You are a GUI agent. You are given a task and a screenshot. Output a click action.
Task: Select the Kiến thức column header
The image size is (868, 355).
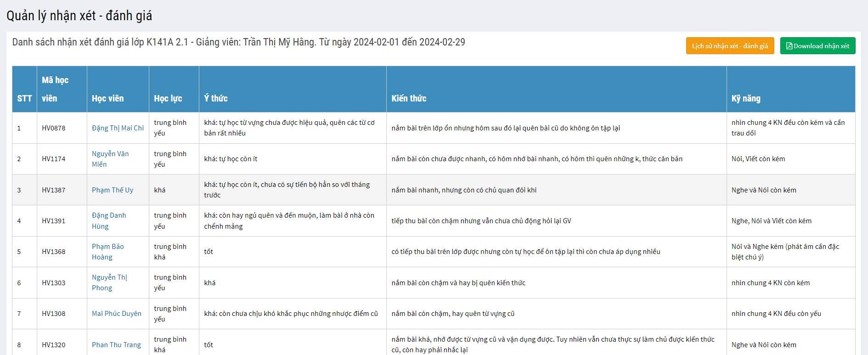point(409,98)
